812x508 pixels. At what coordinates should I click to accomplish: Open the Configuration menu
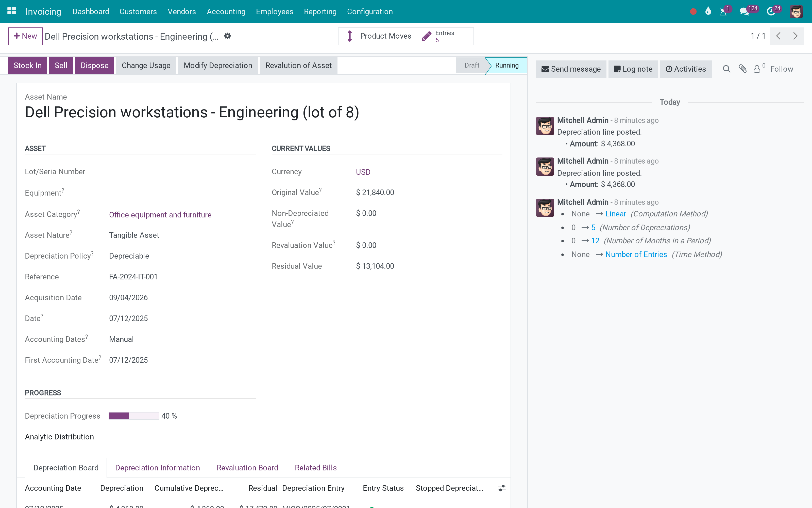[370, 12]
